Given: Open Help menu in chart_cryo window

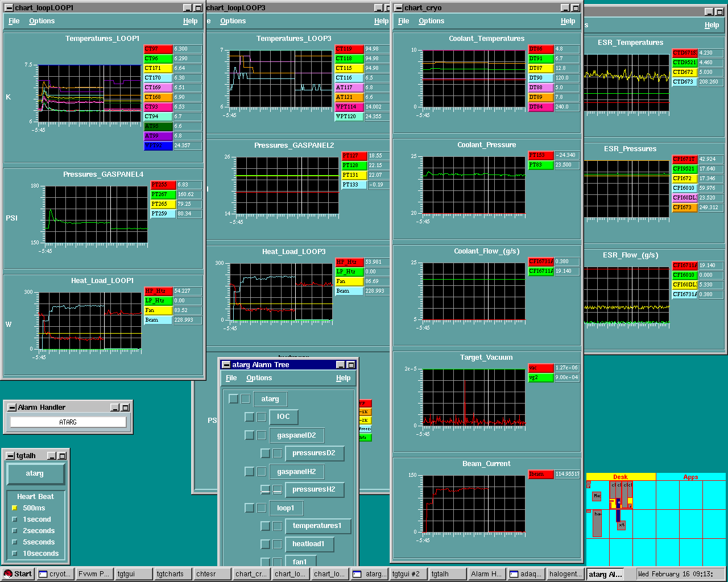Looking at the screenshot, I should pos(568,21).
